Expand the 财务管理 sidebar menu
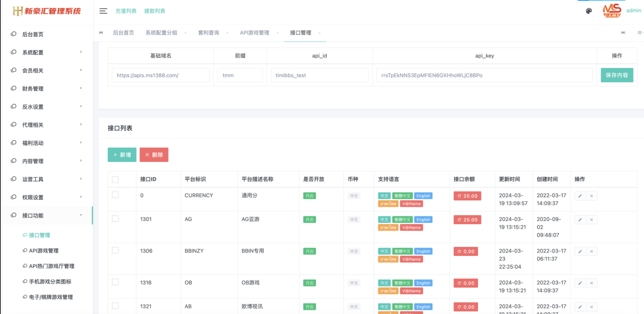 [x=46, y=89]
